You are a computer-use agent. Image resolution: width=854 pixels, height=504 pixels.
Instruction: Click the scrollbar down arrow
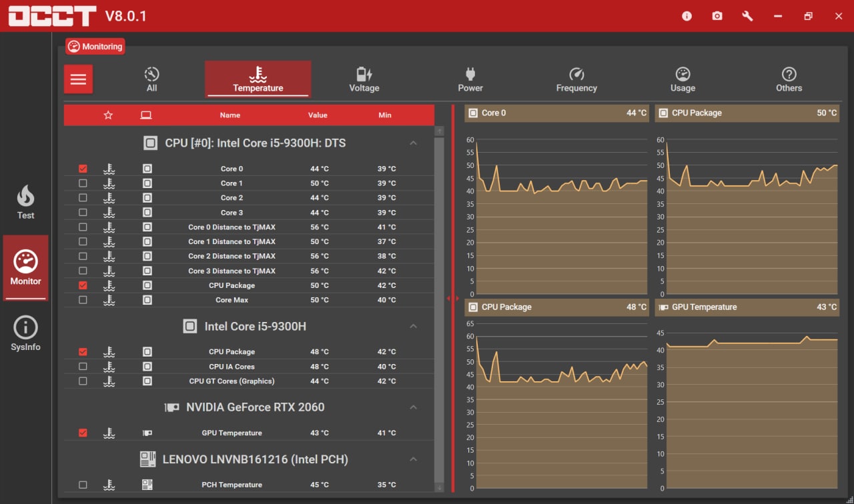coord(439,488)
